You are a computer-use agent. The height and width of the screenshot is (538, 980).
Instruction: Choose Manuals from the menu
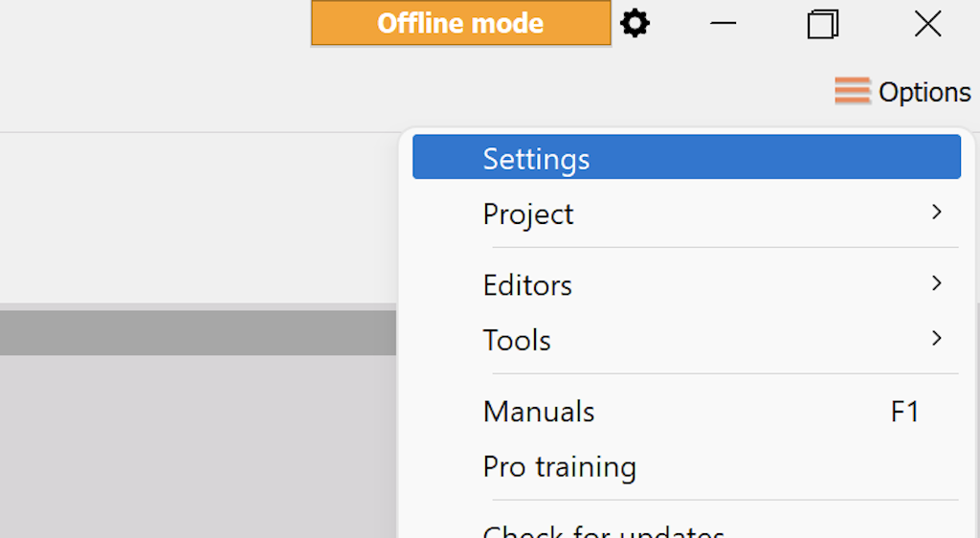686,411
